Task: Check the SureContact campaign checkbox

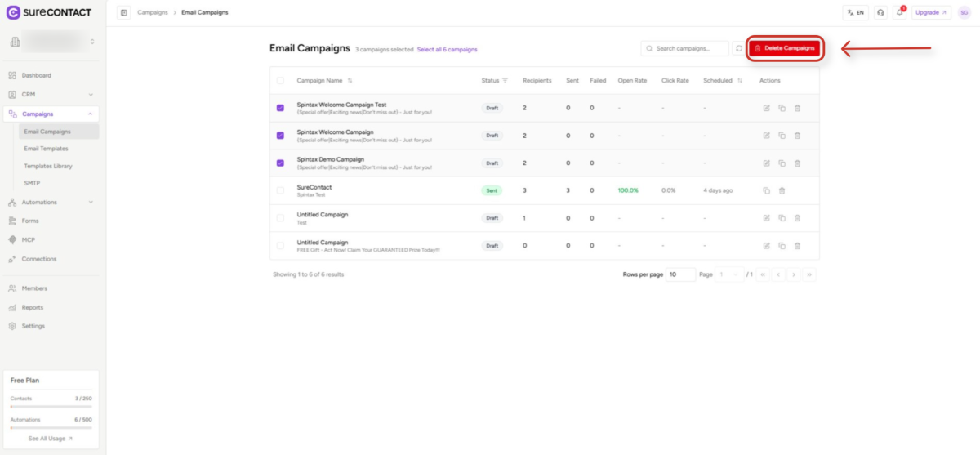Action: 280,190
